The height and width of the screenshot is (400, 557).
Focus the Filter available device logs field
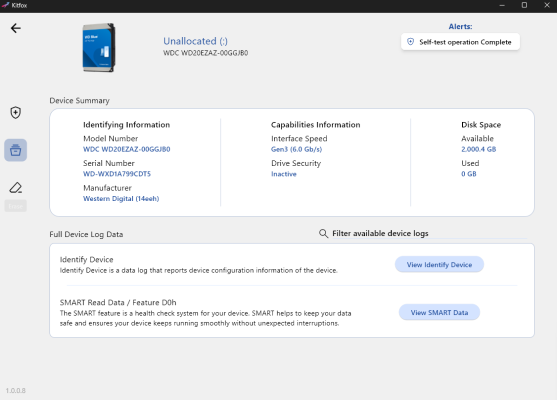point(423,233)
